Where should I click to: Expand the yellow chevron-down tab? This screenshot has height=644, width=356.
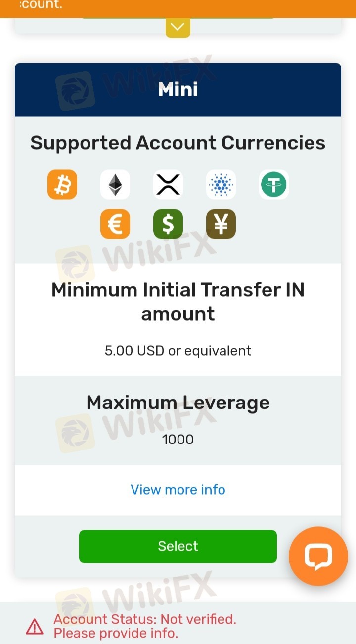[x=178, y=27]
